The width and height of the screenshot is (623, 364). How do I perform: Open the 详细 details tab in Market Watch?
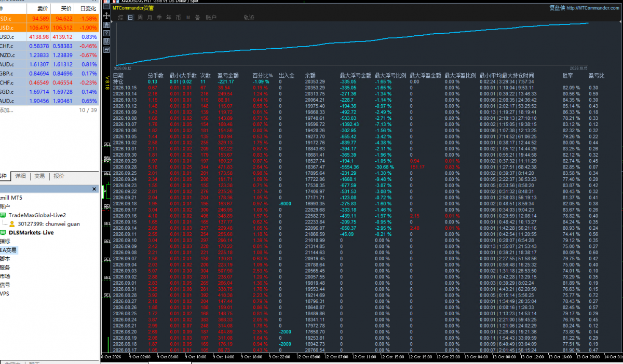coord(20,176)
